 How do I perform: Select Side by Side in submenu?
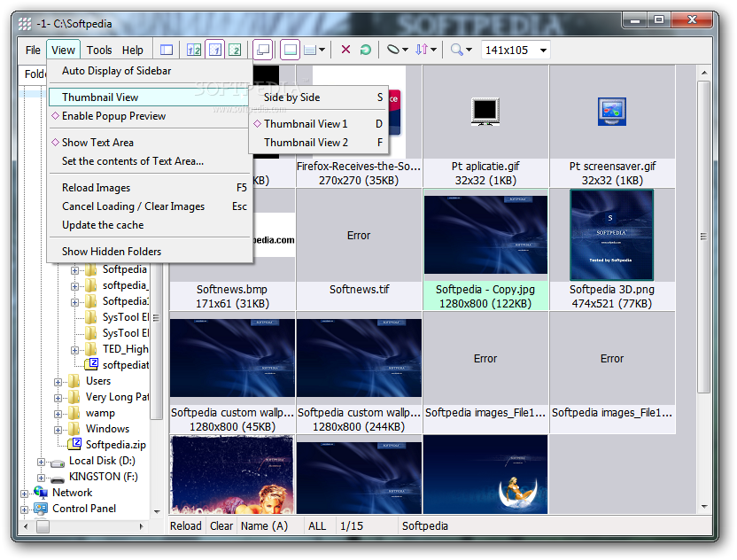(318, 97)
